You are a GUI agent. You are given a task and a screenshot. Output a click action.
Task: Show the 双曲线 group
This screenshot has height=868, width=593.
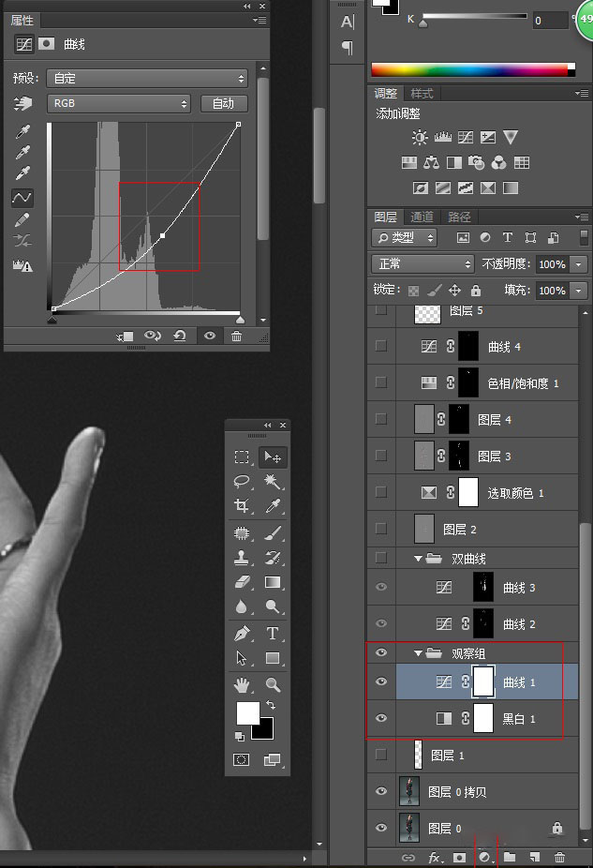(381, 558)
